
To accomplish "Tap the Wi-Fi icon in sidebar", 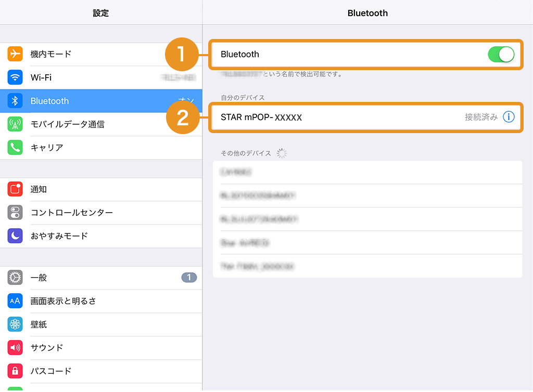I will (15, 77).
